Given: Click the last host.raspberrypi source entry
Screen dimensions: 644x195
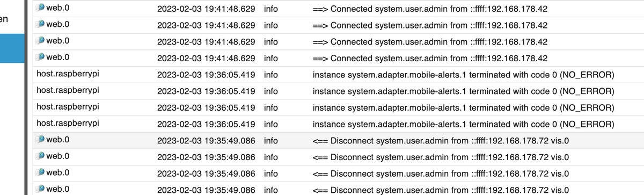Looking at the screenshot, I should (68, 124).
